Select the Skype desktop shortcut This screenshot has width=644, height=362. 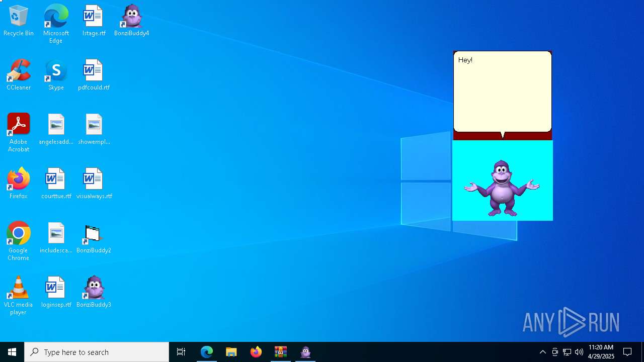pyautogui.click(x=56, y=75)
